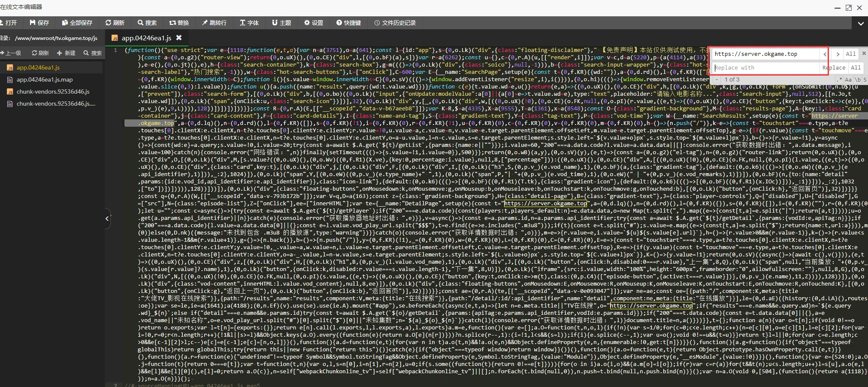This screenshot has width=868, height=387.
Task: Switch to the app.04246ea1.js tab
Action: (146, 38)
